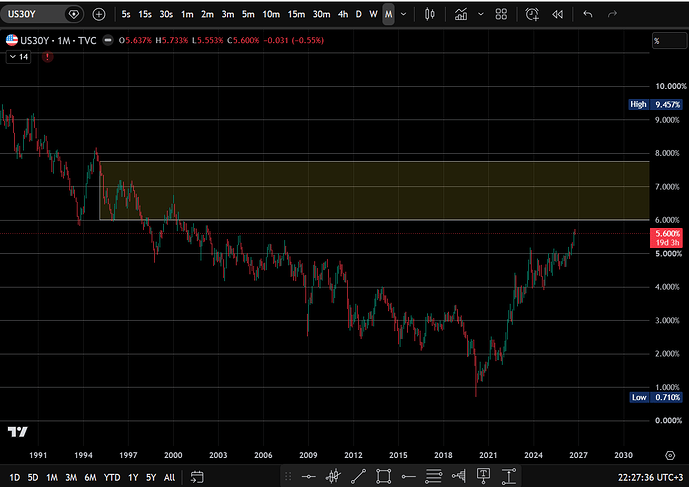Open chart scale settings gear icon
This screenshot has height=487, width=689.
click(x=670, y=455)
